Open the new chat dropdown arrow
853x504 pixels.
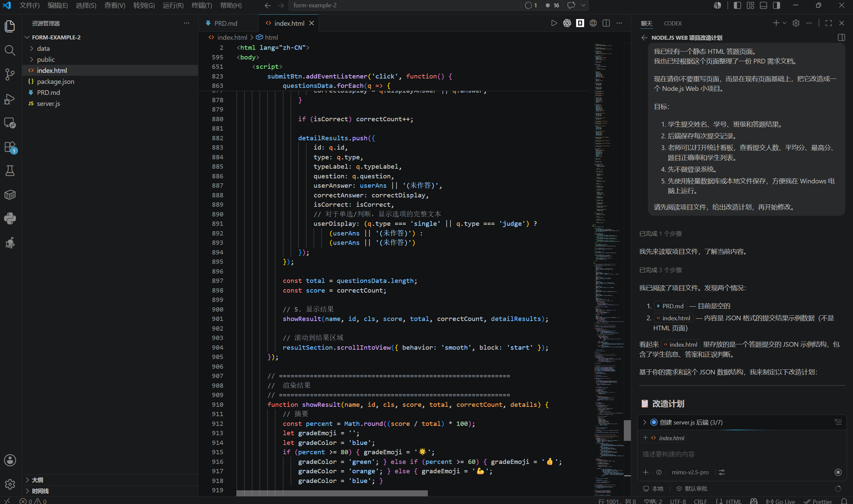tap(785, 23)
